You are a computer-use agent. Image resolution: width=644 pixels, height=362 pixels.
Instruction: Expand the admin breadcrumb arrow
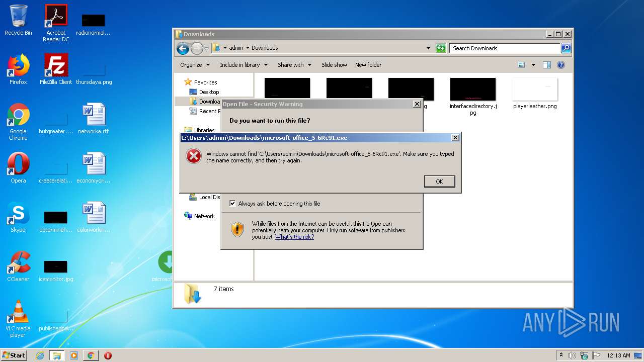coord(248,48)
